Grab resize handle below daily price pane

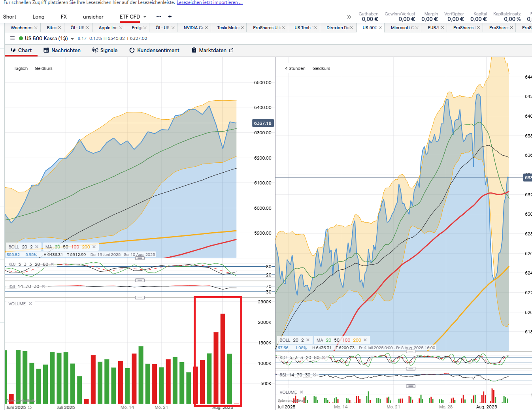coord(140,258)
